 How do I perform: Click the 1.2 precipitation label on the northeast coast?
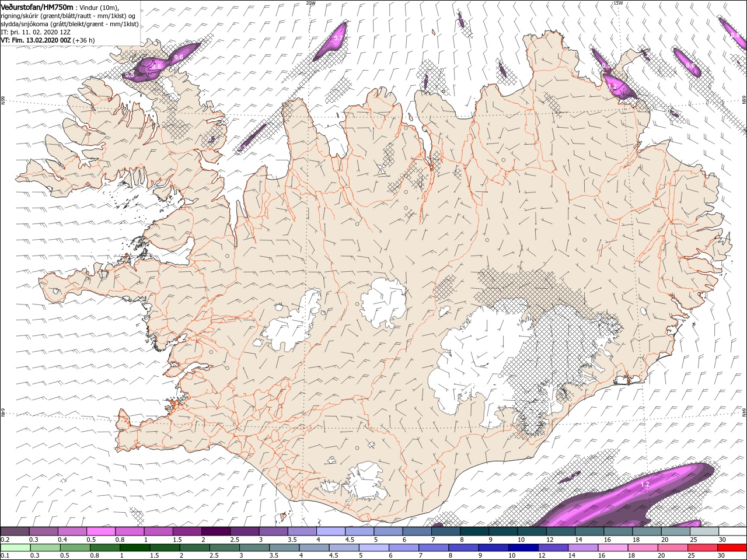[612, 86]
